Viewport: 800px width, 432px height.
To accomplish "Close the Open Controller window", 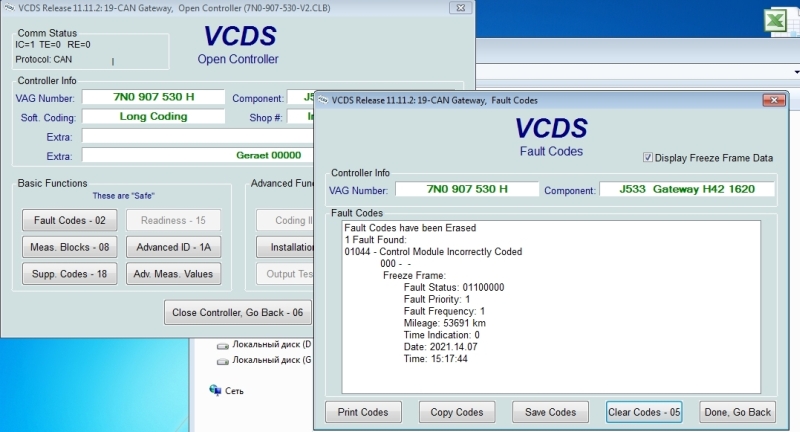I will point(460,8).
